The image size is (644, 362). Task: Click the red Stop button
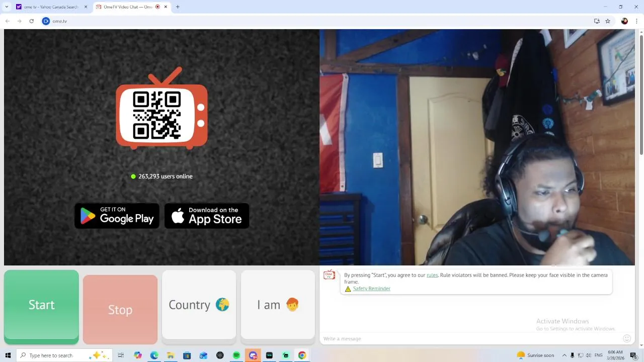pos(120,310)
